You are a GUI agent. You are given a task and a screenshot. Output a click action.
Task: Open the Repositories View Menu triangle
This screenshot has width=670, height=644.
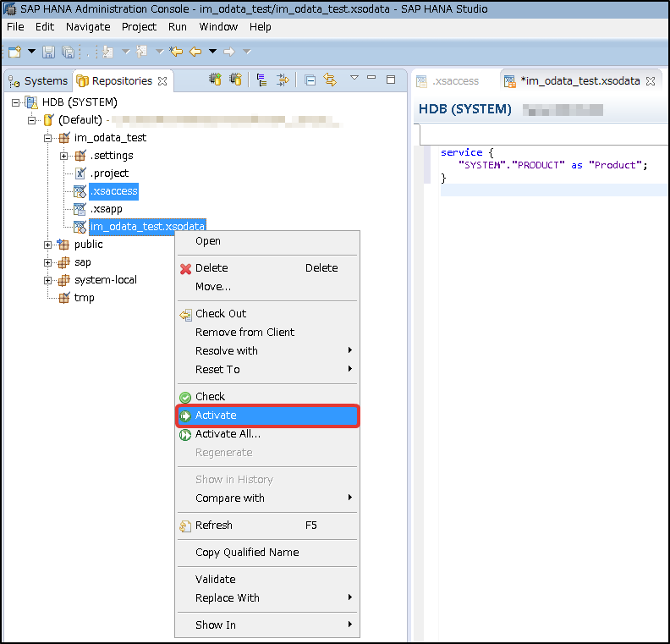coord(354,77)
